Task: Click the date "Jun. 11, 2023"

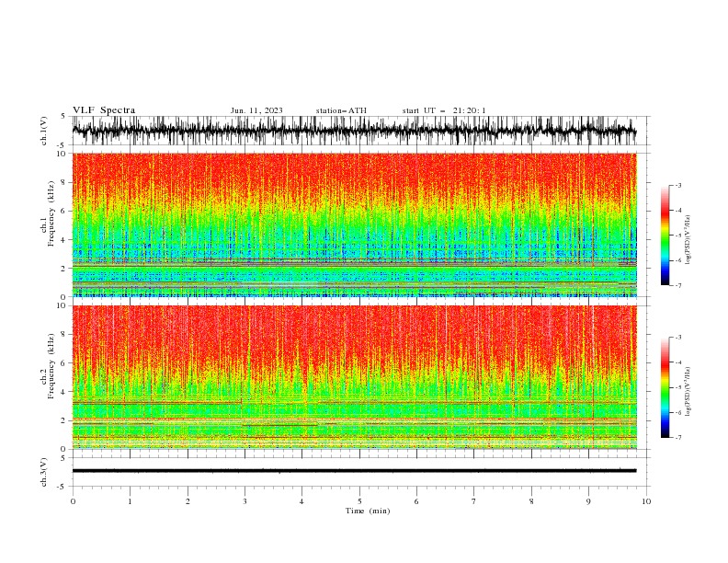Action: pos(256,110)
